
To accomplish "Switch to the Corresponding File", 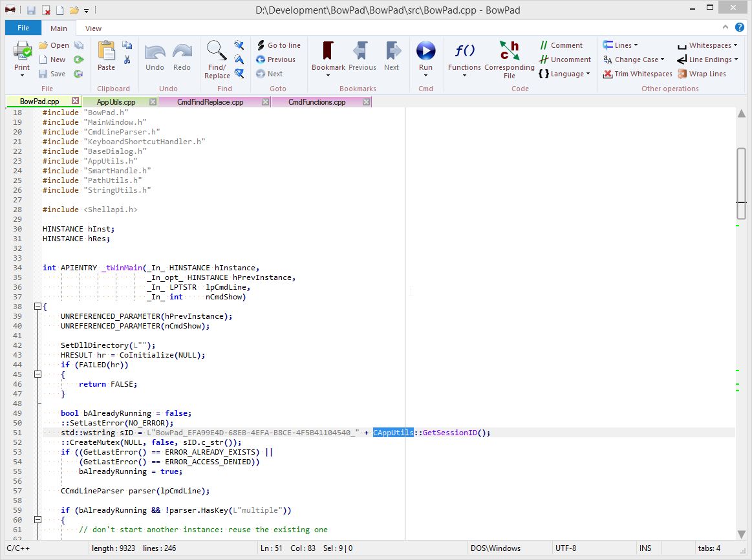I will pos(510,58).
